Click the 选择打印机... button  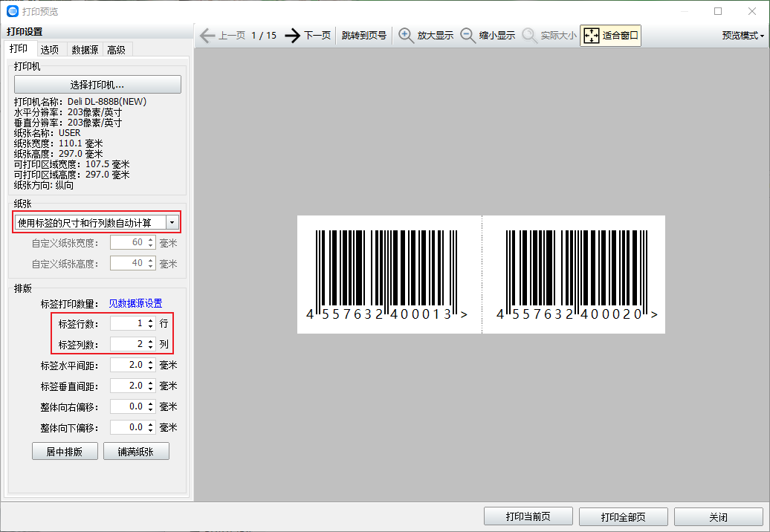[x=97, y=85]
